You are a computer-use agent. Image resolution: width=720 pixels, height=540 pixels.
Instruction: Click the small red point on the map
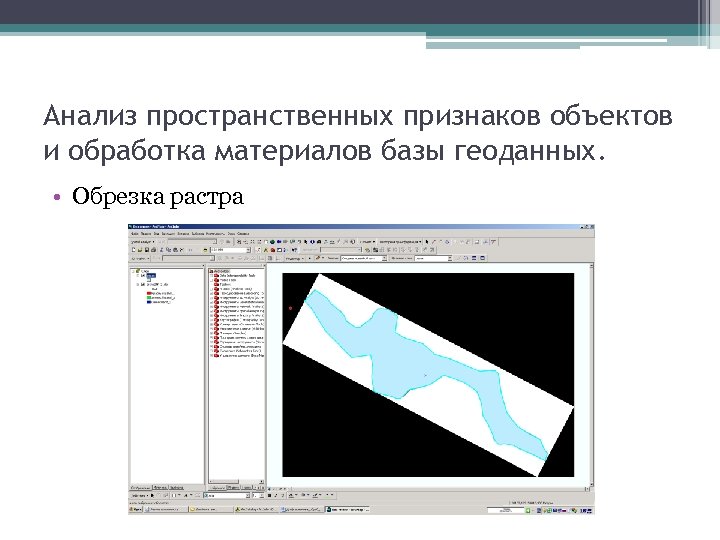(x=290, y=308)
